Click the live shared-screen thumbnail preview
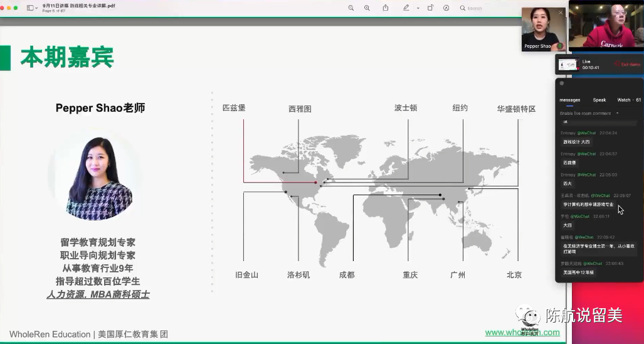Viewport: 644px width, 344px height. click(568, 65)
